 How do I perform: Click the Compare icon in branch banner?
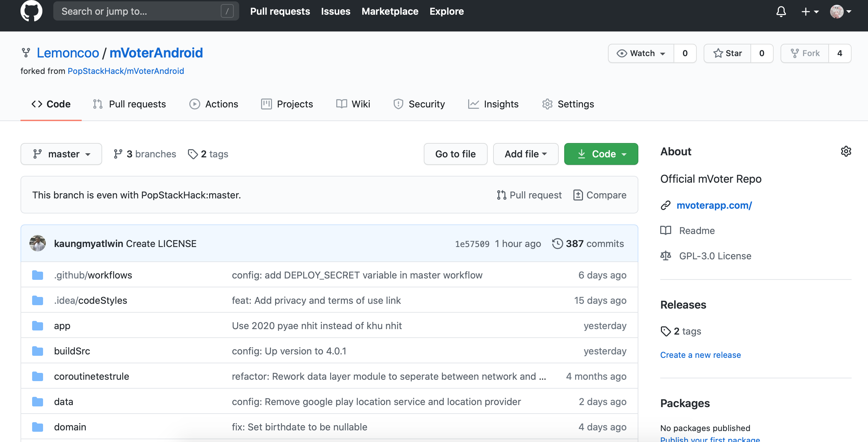click(x=578, y=195)
